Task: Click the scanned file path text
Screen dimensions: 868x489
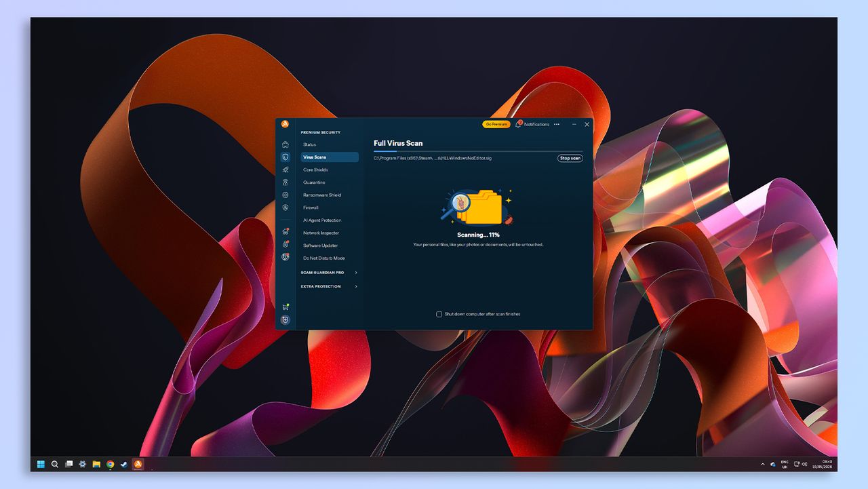Action: point(433,158)
